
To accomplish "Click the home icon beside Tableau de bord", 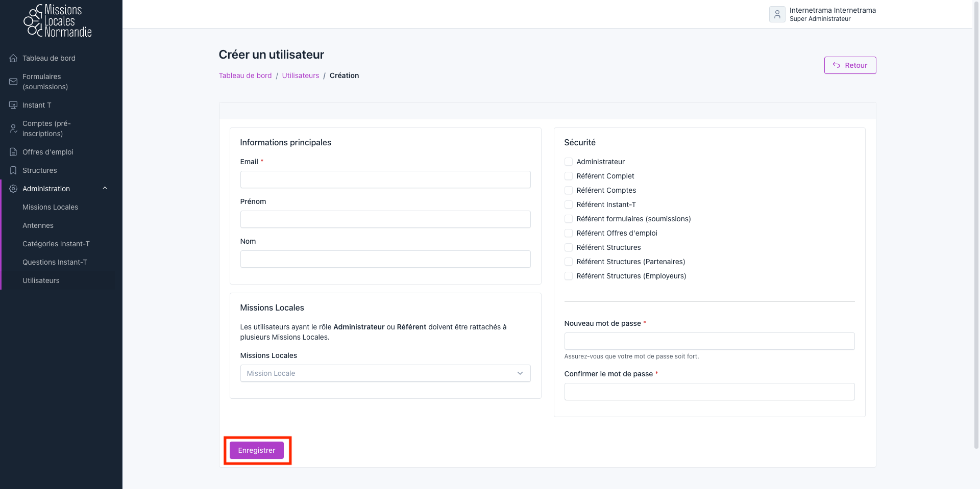I will point(13,58).
